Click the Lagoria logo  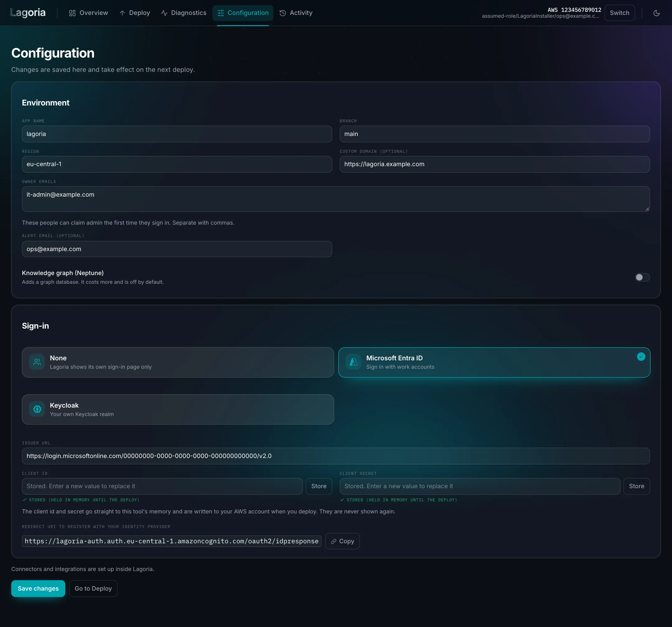pyautogui.click(x=28, y=13)
